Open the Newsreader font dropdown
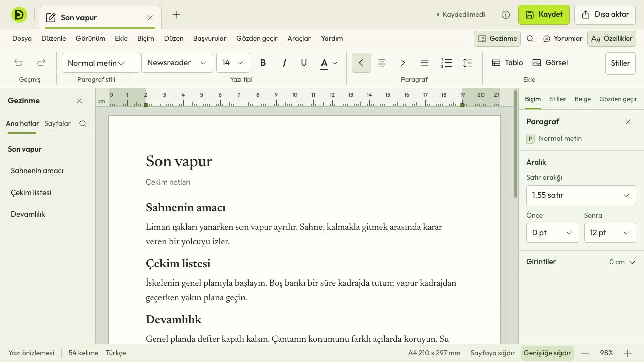 [x=177, y=63]
